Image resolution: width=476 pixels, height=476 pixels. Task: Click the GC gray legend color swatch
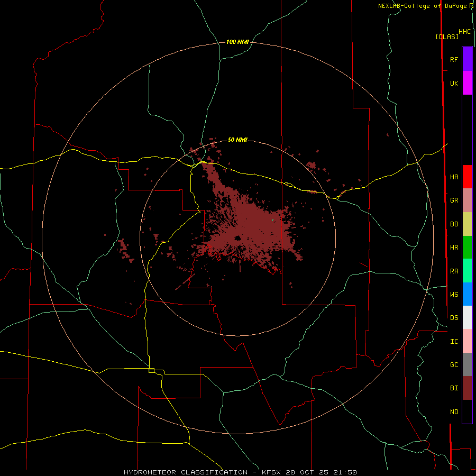tap(467, 364)
